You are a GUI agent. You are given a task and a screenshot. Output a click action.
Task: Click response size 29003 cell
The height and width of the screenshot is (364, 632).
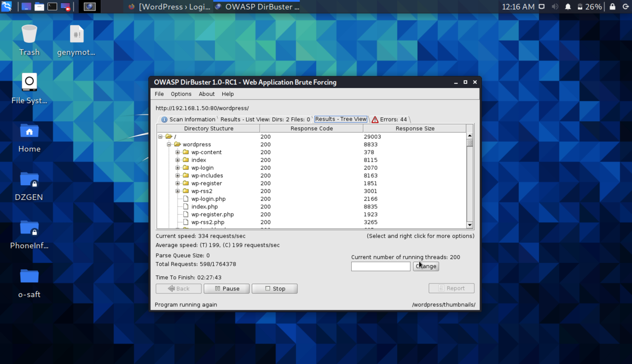point(372,137)
